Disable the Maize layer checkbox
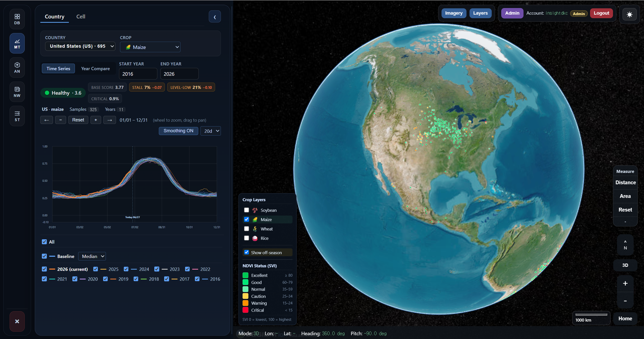 246,219
